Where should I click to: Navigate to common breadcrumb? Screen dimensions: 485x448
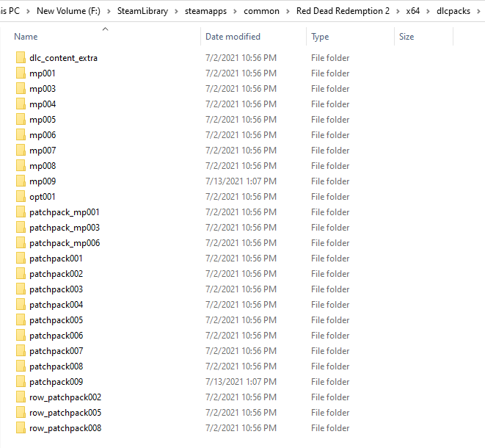point(261,11)
